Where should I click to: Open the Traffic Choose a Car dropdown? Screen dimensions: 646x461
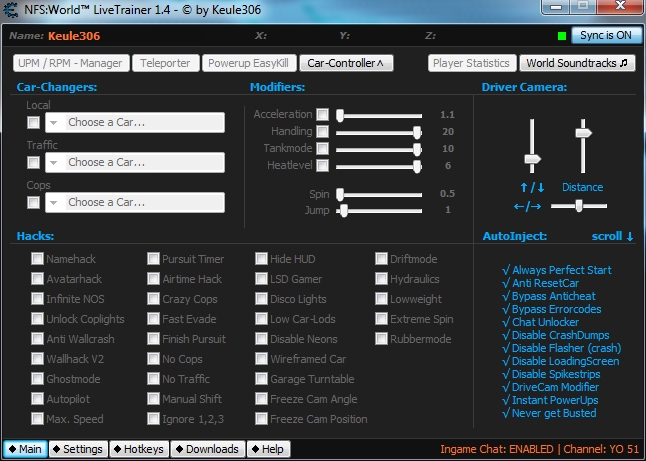click(135, 162)
